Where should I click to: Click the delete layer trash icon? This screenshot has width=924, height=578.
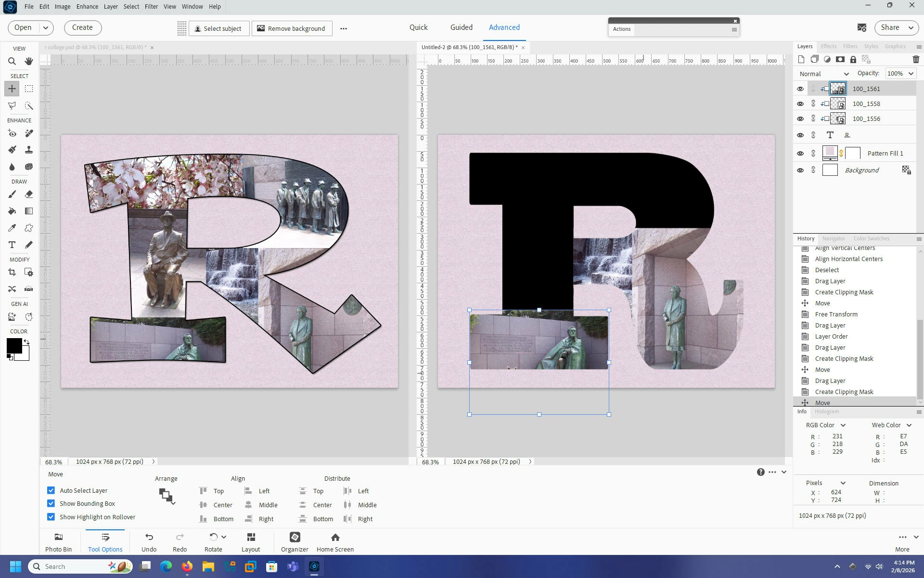click(x=915, y=59)
